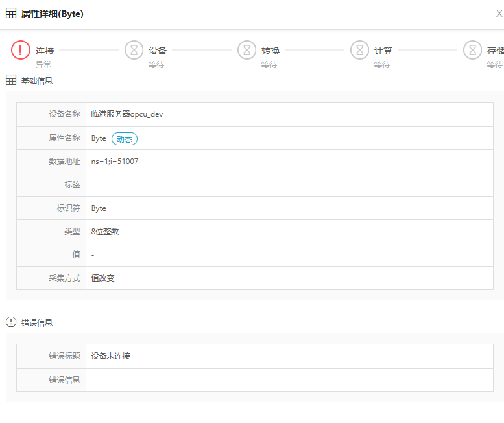Click the 标签 label cell

pyautogui.click(x=51, y=185)
